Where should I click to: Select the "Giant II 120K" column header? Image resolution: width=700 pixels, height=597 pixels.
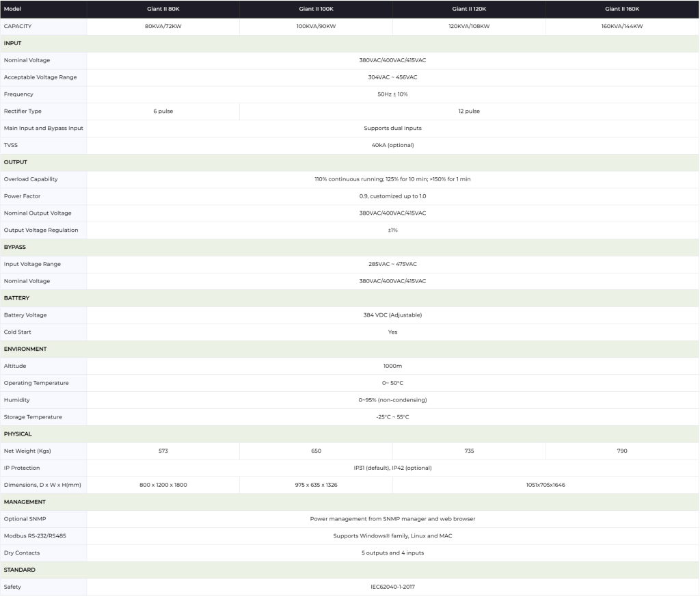click(x=469, y=9)
